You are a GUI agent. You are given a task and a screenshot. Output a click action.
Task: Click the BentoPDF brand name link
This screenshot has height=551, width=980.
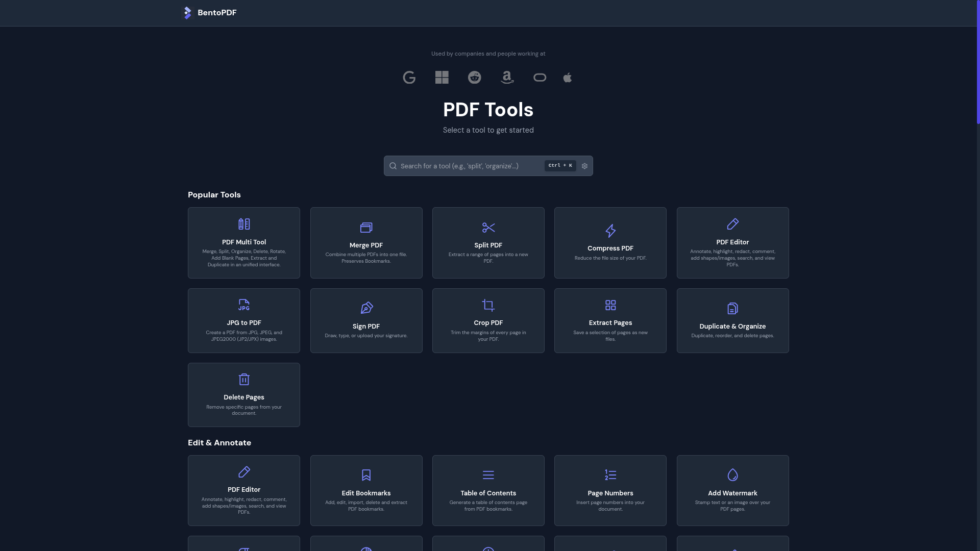coord(217,13)
